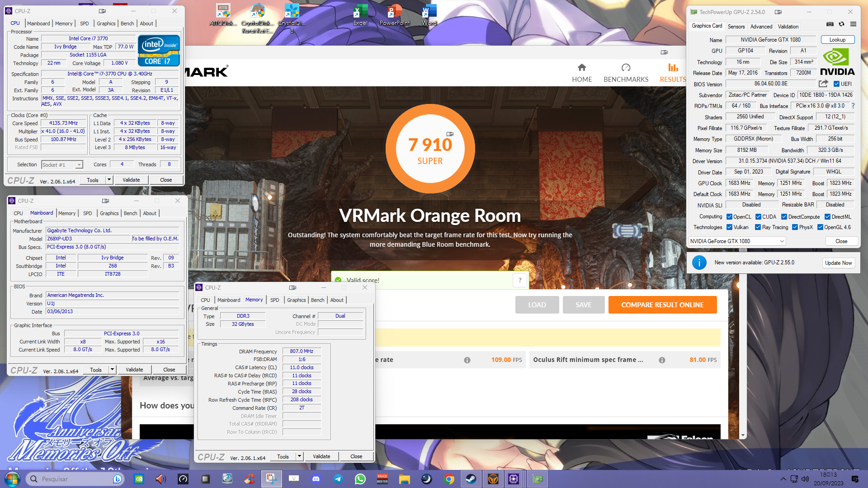Expand Tools arrow in top CPU-Z window
The image size is (868, 488).
click(109, 180)
